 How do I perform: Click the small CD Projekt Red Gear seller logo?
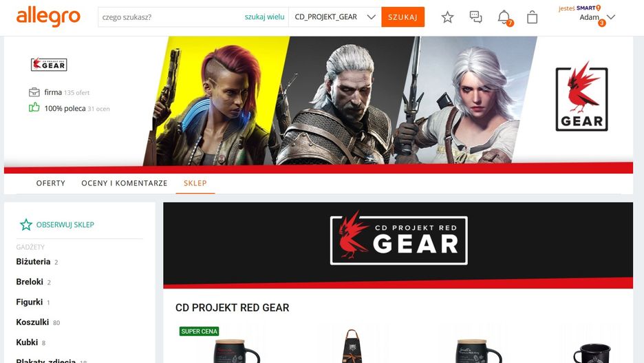[49, 65]
